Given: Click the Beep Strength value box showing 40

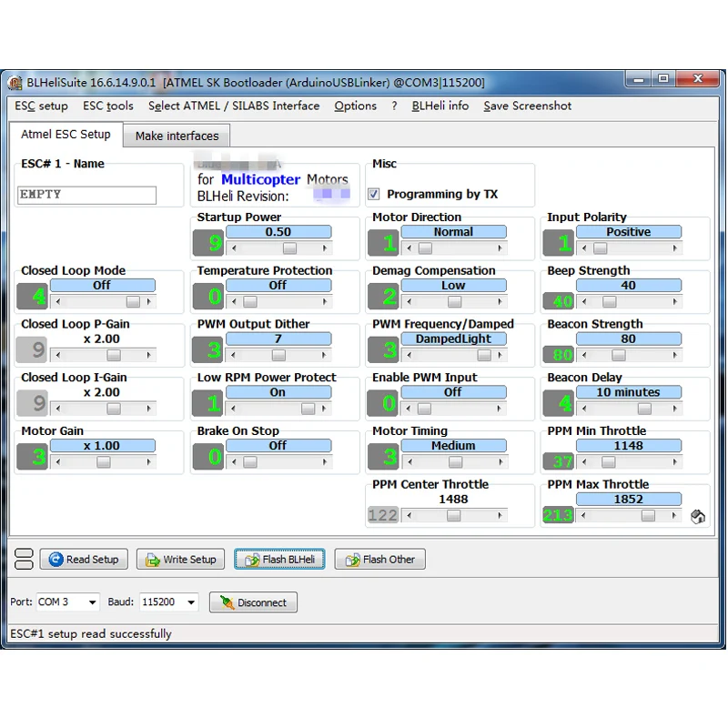Looking at the screenshot, I should pos(559,301).
